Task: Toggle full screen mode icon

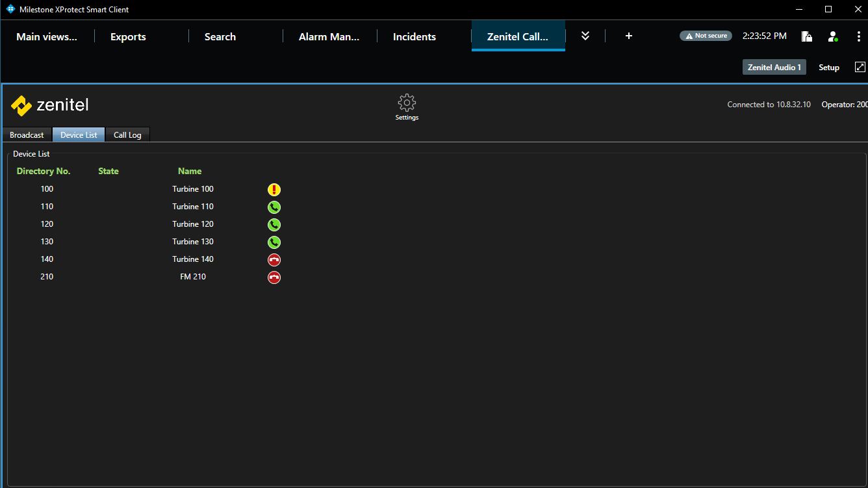Action: pos(860,67)
